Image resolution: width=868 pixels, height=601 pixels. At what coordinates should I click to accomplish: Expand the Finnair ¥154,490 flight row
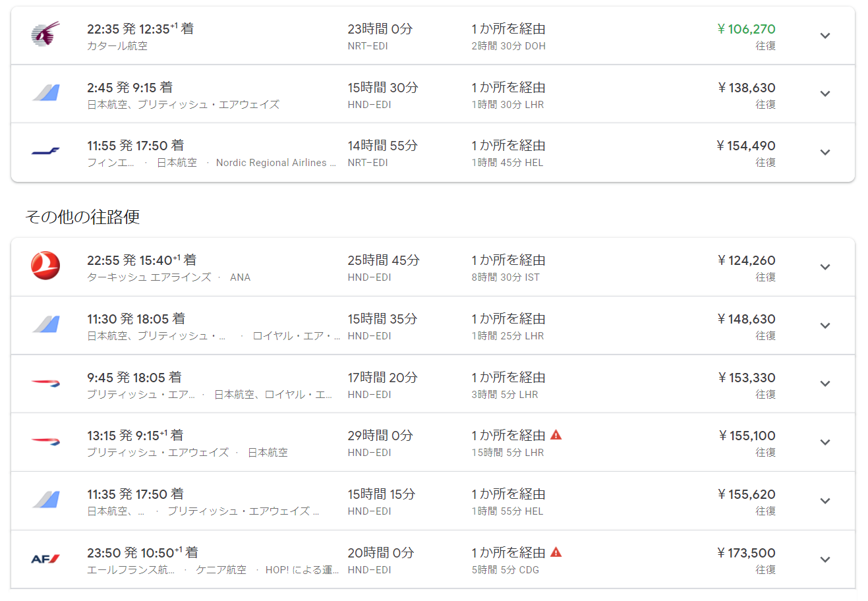pyautogui.click(x=825, y=152)
